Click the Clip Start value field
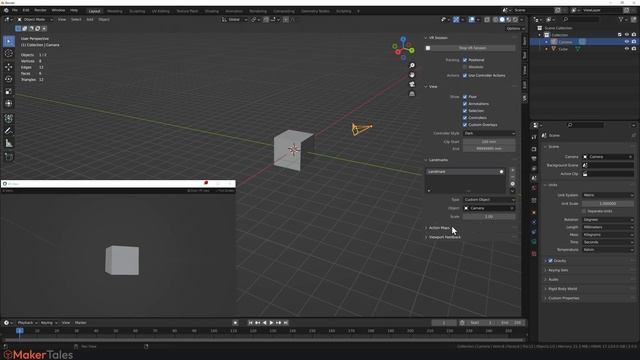The width and height of the screenshot is (640, 360). tap(489, 142)
